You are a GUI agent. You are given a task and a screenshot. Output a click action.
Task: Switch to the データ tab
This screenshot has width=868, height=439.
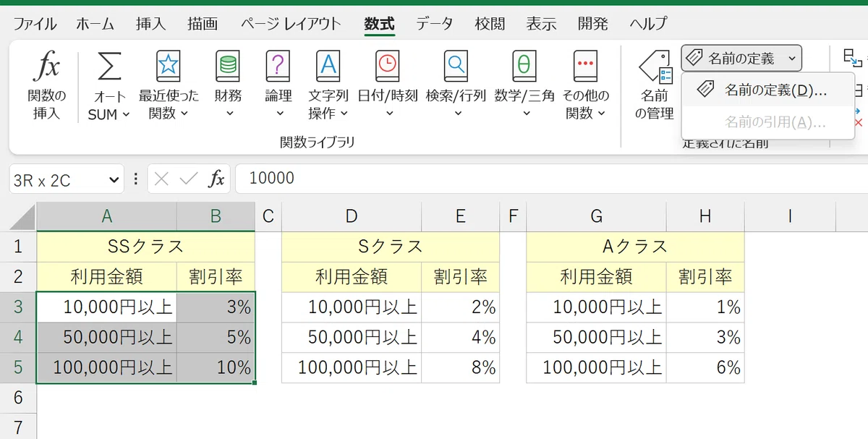(434, 23)
